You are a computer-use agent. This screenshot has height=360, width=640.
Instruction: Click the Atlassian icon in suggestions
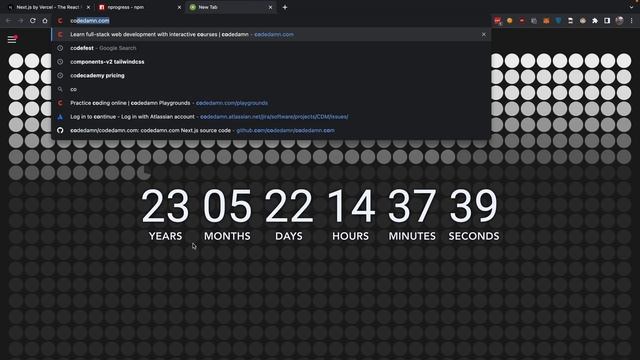pyautogui.click(x=60, y=117)
